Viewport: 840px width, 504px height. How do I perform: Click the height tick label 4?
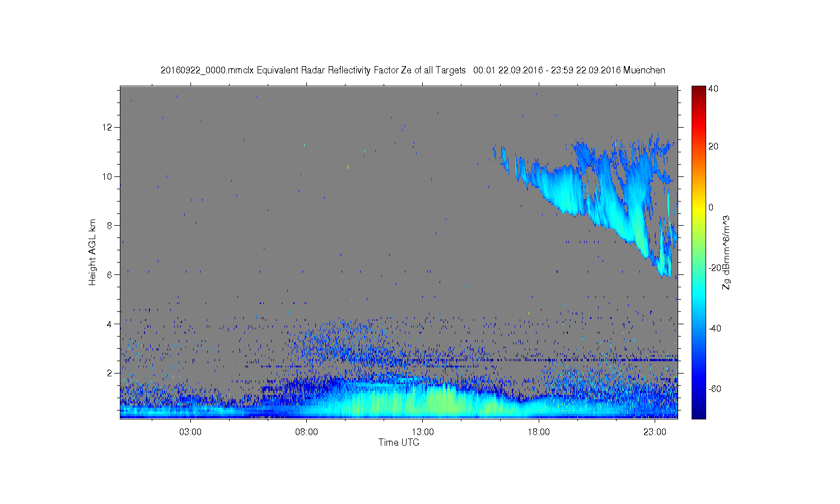(x=110, y=324)
